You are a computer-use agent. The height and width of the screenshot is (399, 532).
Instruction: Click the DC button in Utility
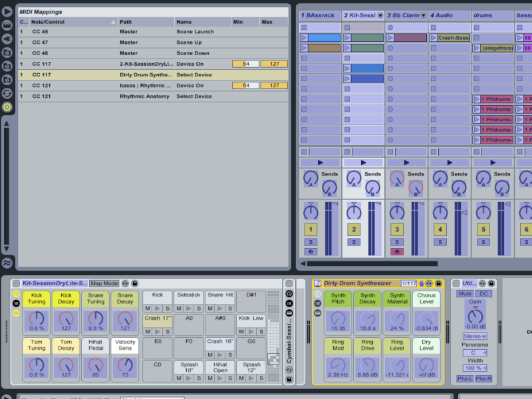pos(483,293)
